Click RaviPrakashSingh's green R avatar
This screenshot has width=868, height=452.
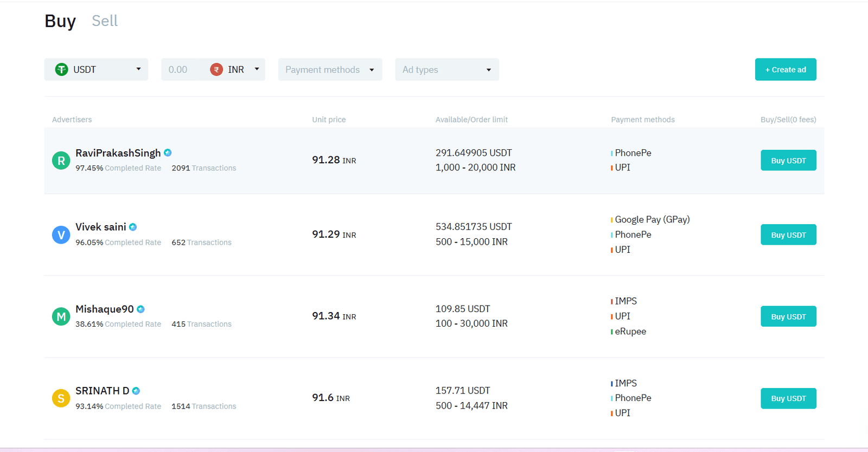pyautogui.click(x=61, y=161)
